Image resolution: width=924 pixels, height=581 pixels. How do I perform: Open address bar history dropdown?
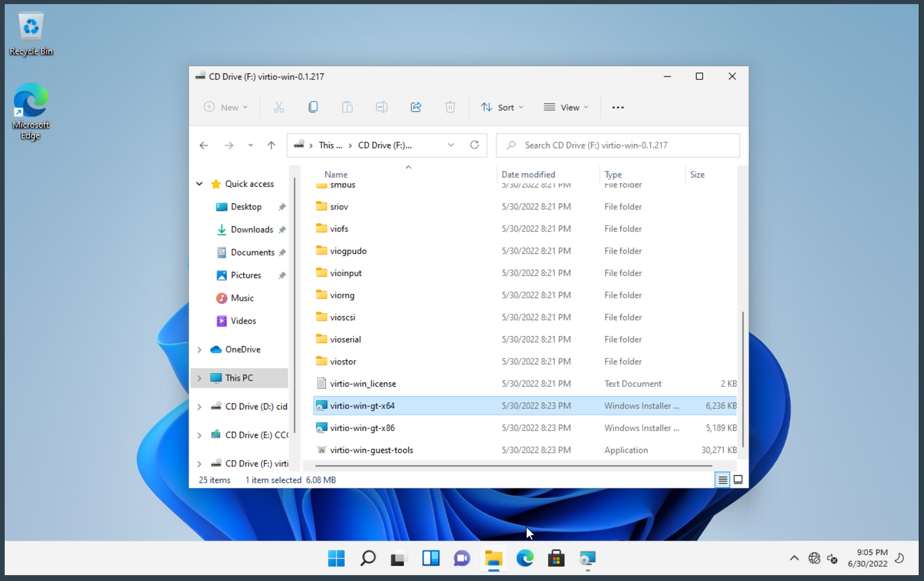(x=451, y=145)
